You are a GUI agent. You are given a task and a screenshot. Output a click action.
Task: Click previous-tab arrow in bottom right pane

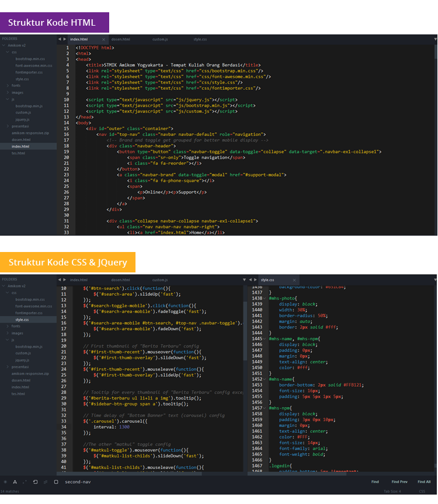(x=251, y=280)
